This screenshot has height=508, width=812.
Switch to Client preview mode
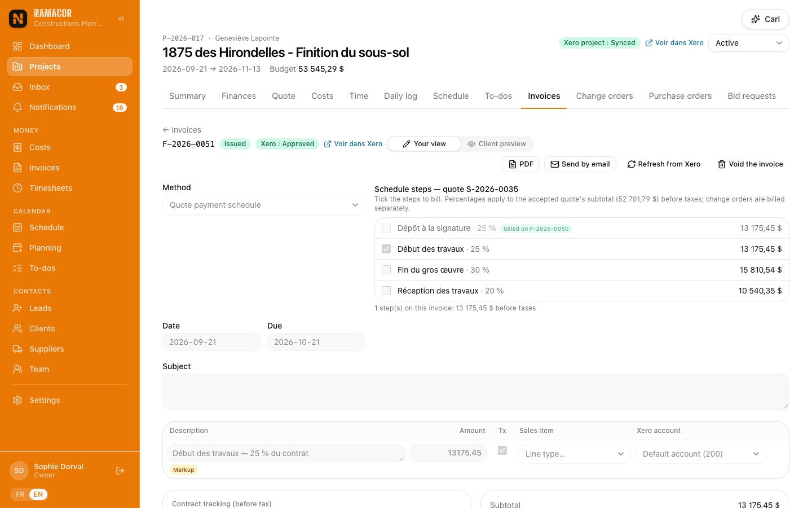(x=497, y=144)
